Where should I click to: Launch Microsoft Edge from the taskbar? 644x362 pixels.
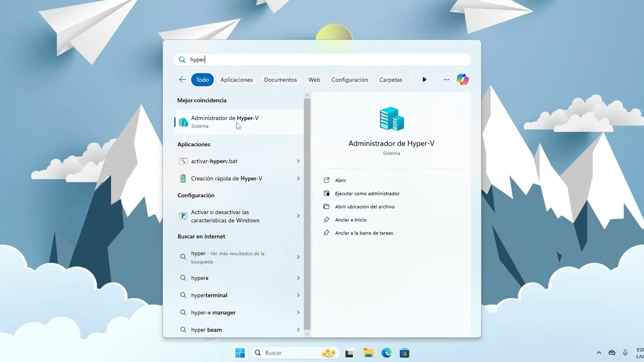click(x=386, y=353)
